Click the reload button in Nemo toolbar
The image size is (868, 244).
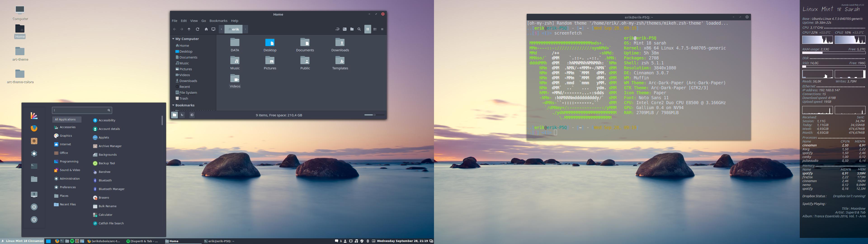pyautogui.click(x=198, y=29)
